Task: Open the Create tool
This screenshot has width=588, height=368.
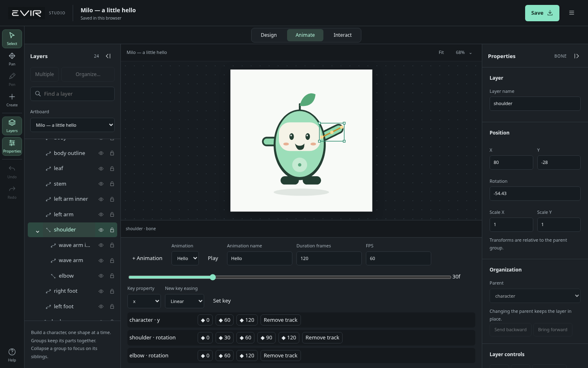Action: (12, 100)
